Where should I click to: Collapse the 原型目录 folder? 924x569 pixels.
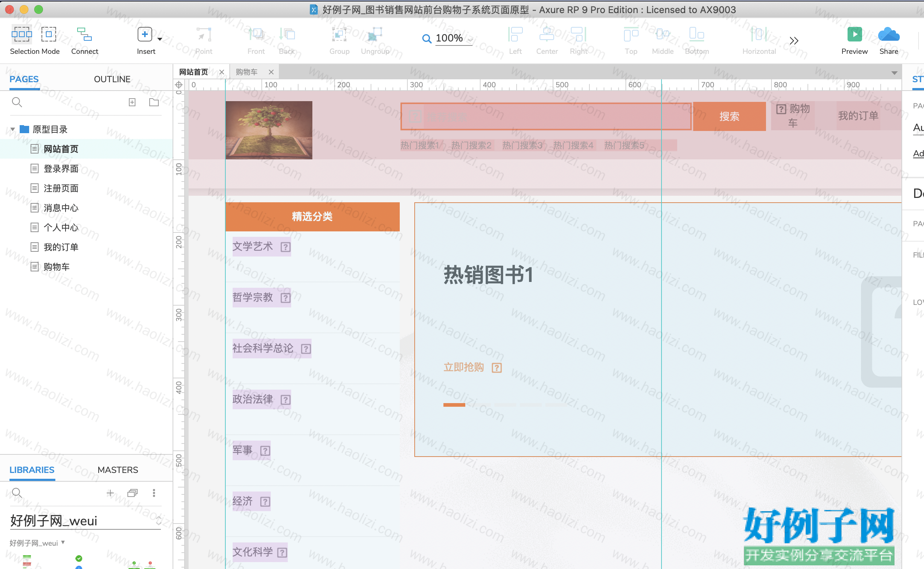click(x=12, y=130)
